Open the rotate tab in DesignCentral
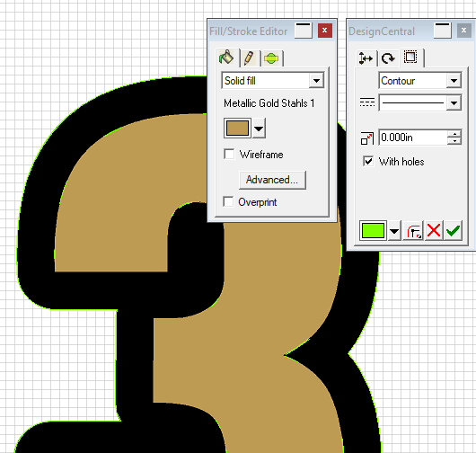The image size is (476, 453). coord(388,58)
